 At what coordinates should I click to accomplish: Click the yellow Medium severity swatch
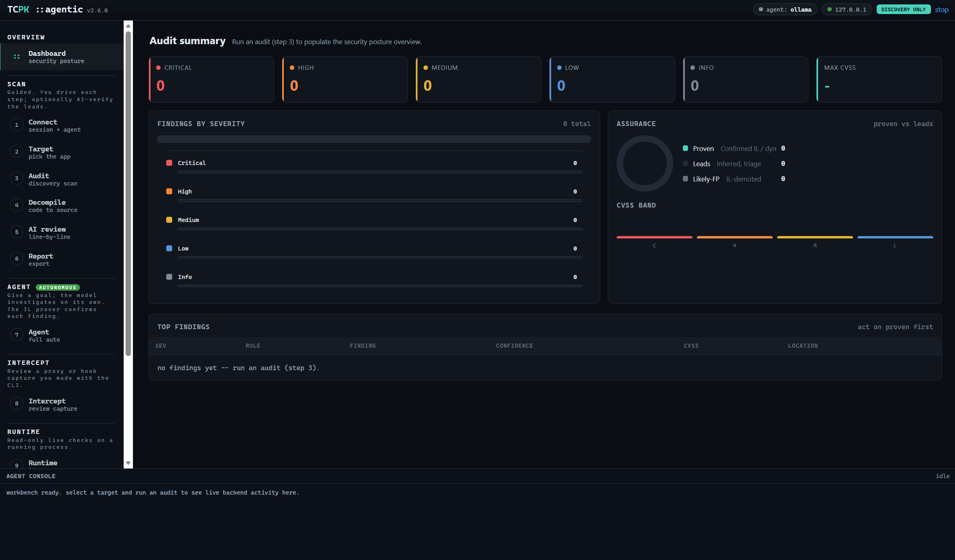click(169, 220)
